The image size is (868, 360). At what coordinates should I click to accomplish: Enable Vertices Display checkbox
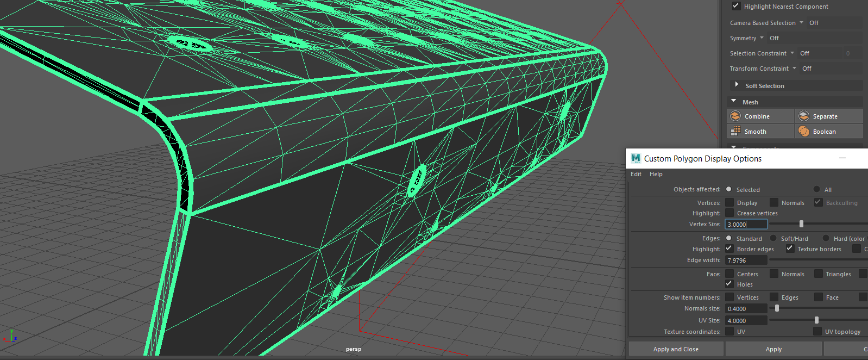coord(729,202)
